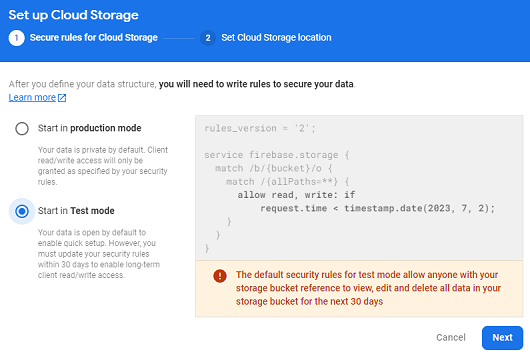Screen dimensions: 530x360
Task: Click the Cancel button
Action: click(451, 338)
